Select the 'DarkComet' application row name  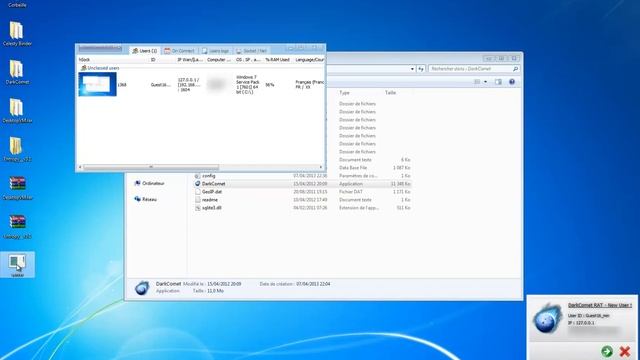pyautogui.click(x=213, y=184)
